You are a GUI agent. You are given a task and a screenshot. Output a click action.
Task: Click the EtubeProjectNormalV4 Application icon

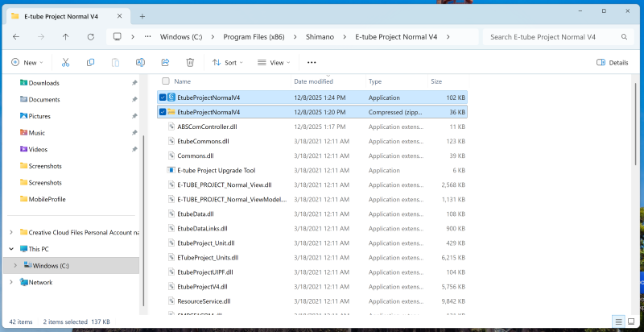click(x=171, y=98)
